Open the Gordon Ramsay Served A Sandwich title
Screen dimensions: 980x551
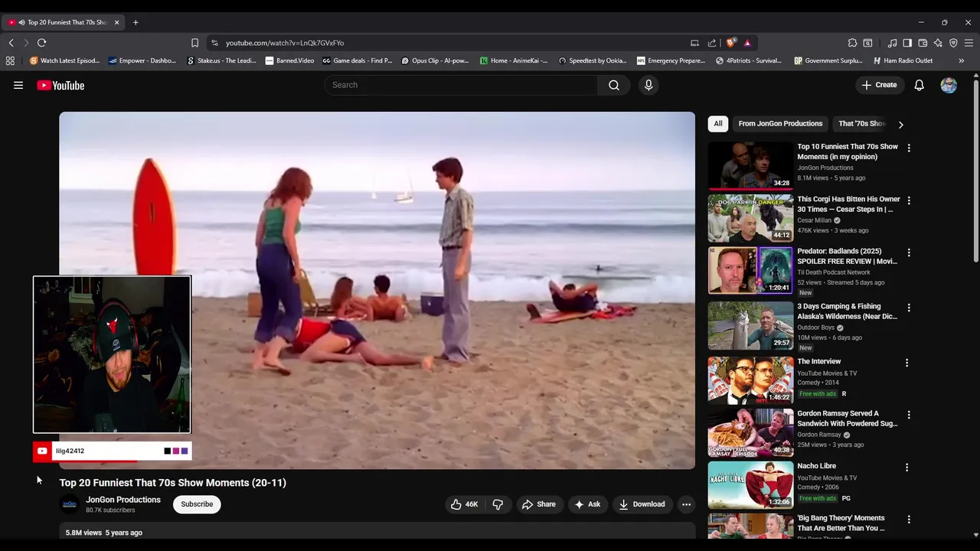click(848, 419)
